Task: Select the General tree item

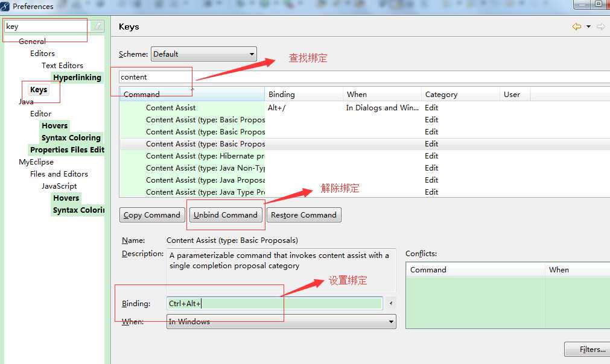Action: (33, 41)
